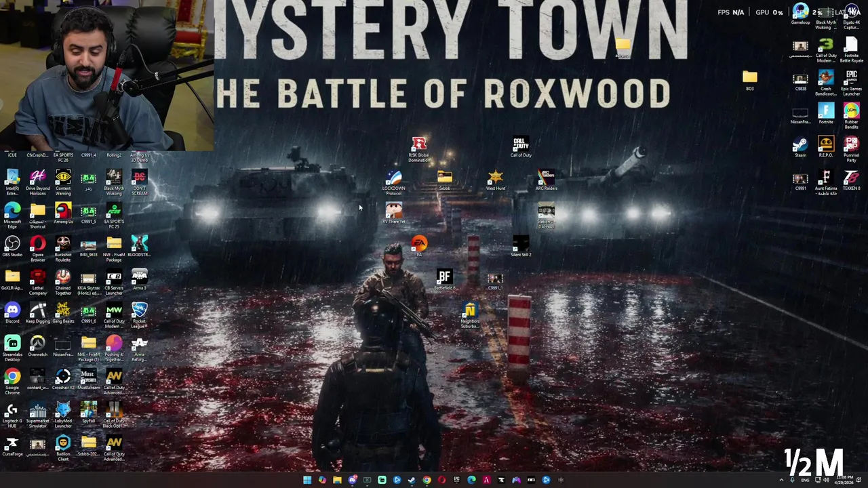The width and height of the screenshot is (868, 488).
Task: Show hidden system tray icons
Action: pos(781,480)
